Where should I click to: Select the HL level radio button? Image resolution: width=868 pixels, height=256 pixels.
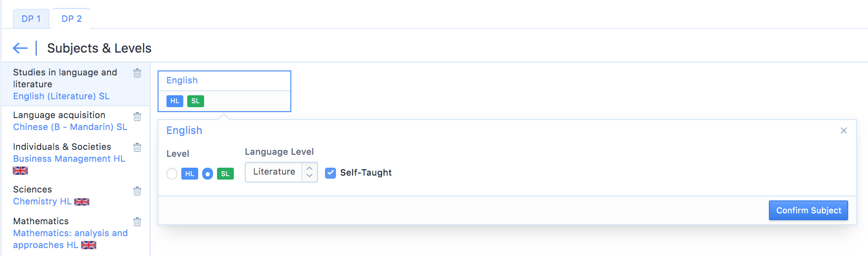172,174
